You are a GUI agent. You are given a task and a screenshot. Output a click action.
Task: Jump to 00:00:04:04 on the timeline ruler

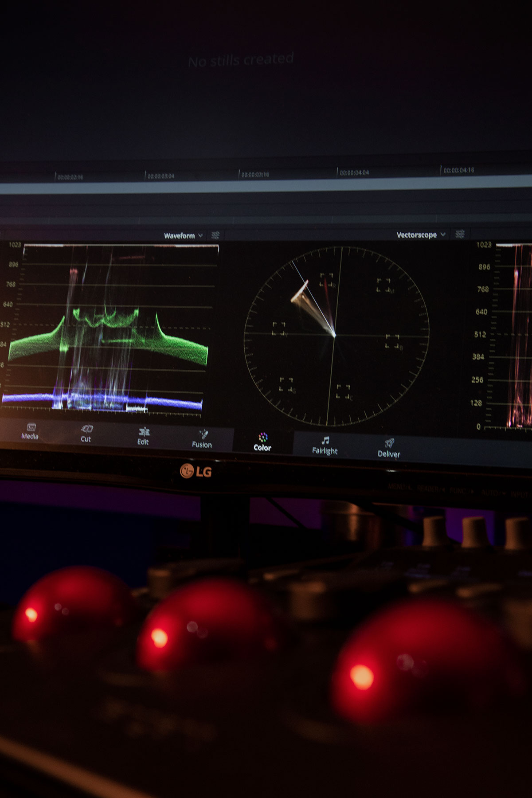click(x=354, y=172)
